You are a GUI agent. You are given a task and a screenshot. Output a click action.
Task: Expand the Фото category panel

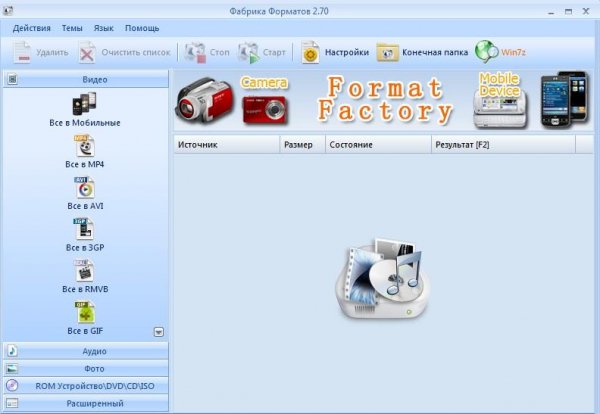84,368
